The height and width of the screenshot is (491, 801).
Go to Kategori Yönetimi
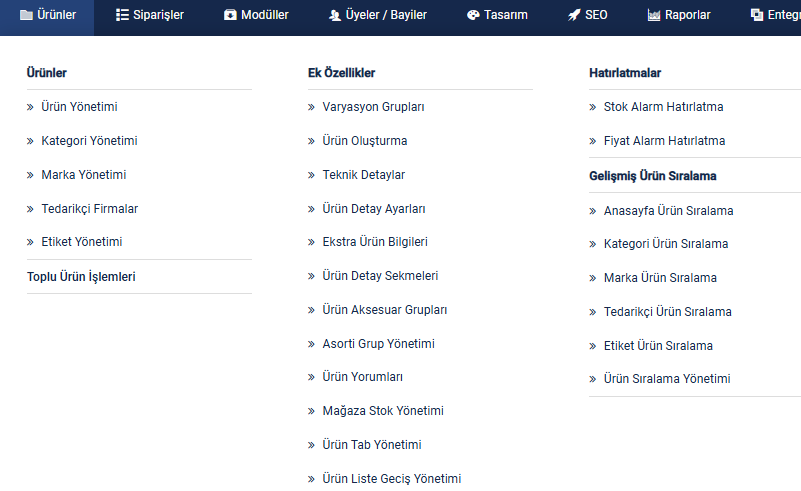(x=89, y=141)
